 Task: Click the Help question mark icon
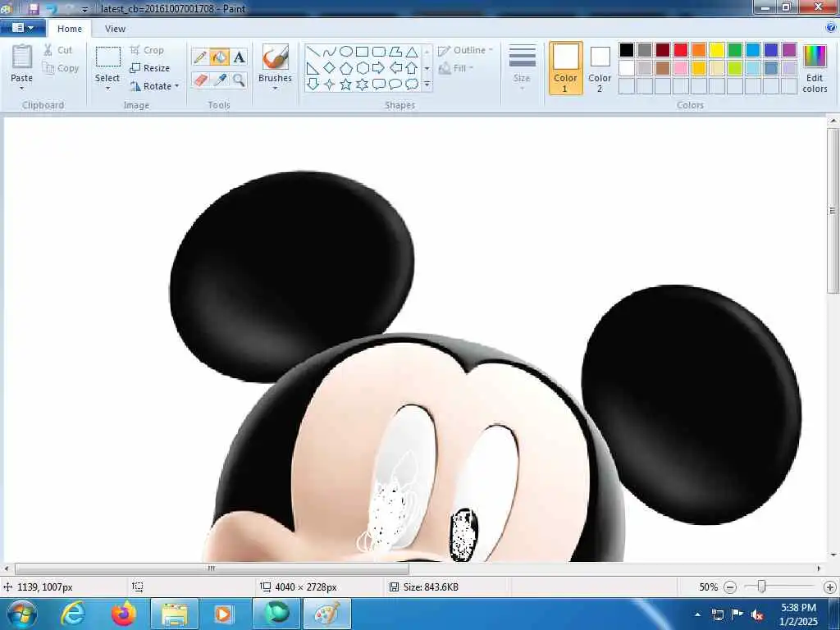coord(831,28)
